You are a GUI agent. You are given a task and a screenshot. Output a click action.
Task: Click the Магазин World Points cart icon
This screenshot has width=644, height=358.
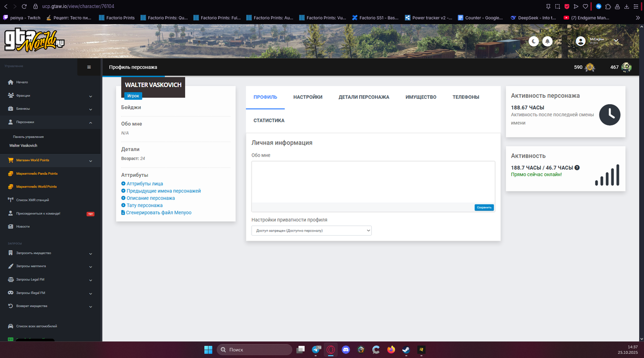[x=11, y=160]
